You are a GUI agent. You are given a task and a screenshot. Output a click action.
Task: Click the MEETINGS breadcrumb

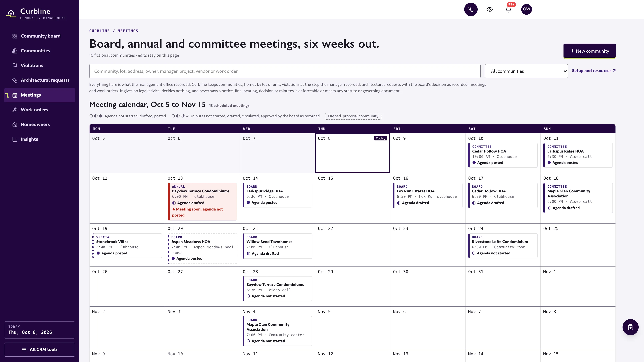click(128, 31)
